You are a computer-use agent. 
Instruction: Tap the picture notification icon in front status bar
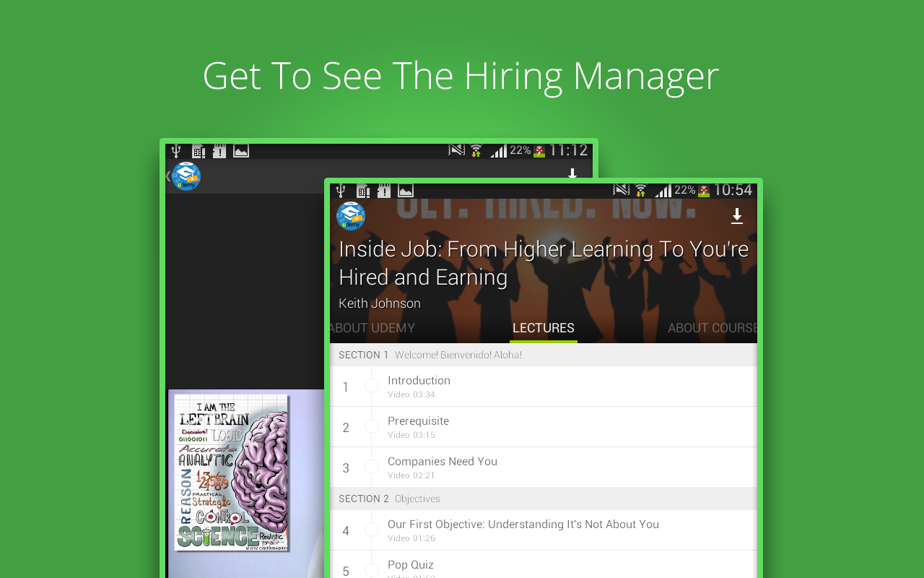406,191
